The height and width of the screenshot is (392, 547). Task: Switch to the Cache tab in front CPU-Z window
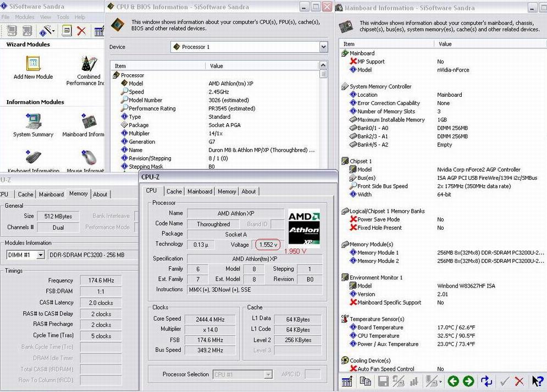[x=174, y=191]
